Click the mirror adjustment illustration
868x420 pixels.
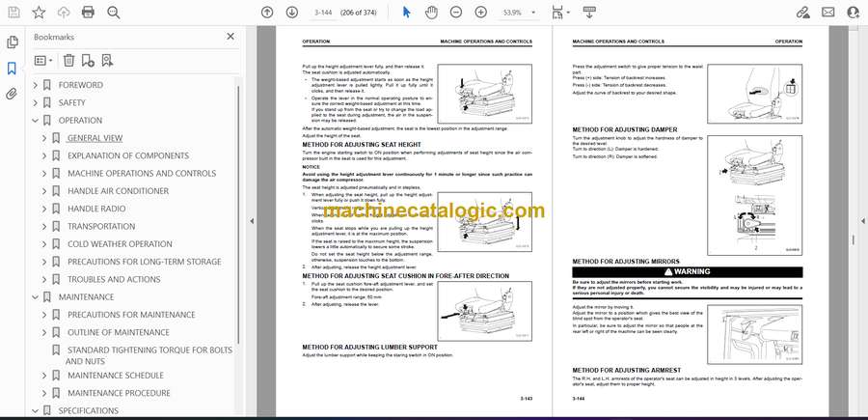(x=754, y=334)
